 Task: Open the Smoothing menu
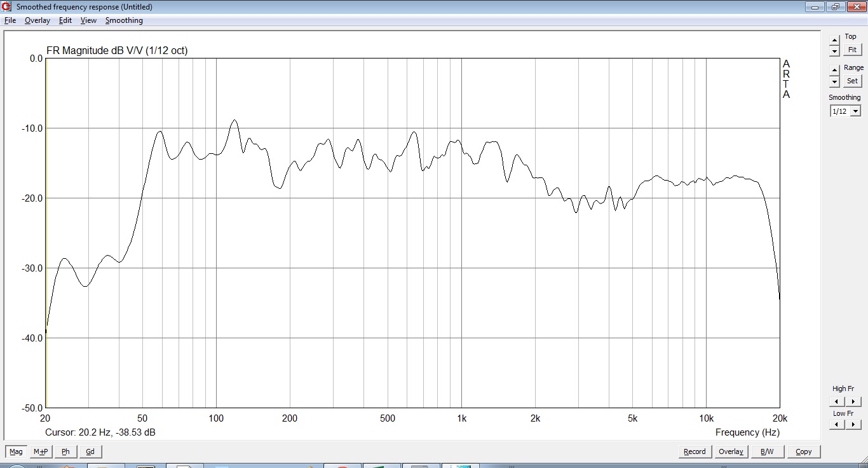click(x=124, y=20)
